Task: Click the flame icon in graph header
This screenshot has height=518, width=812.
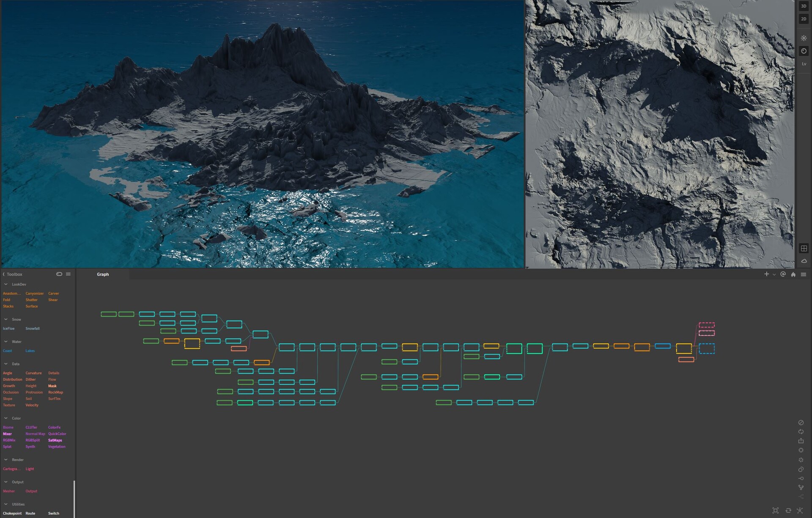Action: point(793,274)
